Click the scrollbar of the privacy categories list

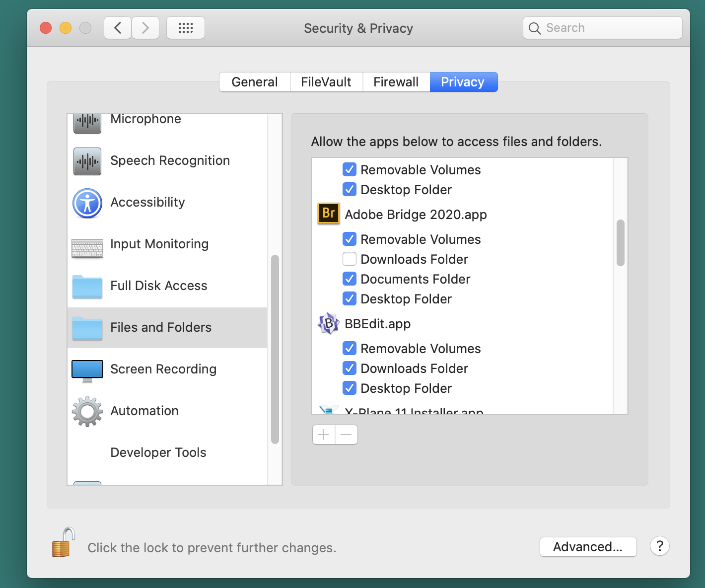275,349
